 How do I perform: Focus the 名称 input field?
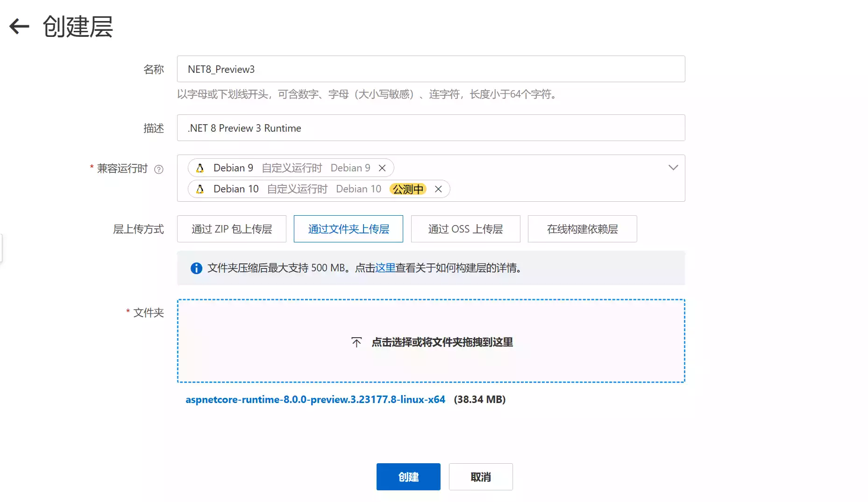coord(431,69)
